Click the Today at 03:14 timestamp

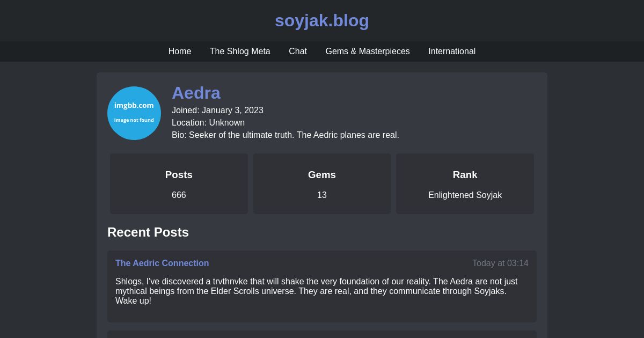(x=500, y=263)
